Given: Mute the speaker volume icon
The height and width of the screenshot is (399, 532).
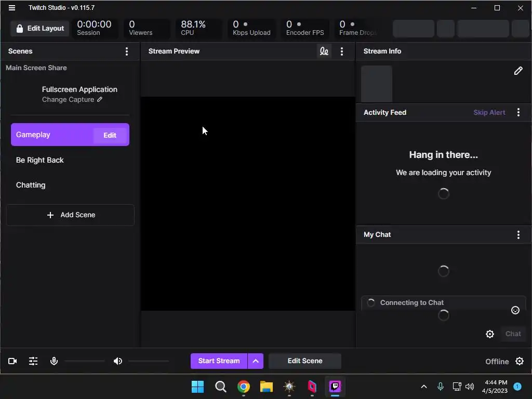Looking at the screenshot, I should (x=118, y=361).
